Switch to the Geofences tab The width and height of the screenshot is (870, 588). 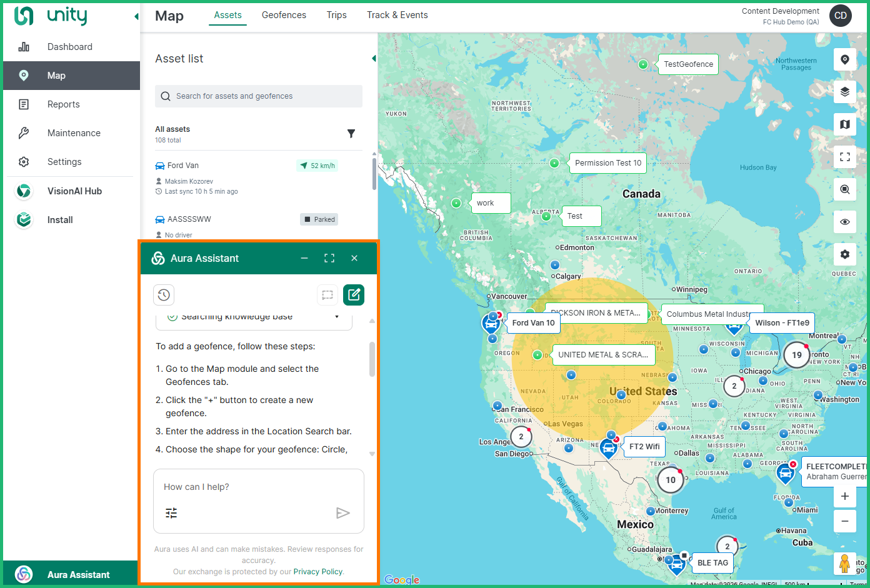(284, 15)
